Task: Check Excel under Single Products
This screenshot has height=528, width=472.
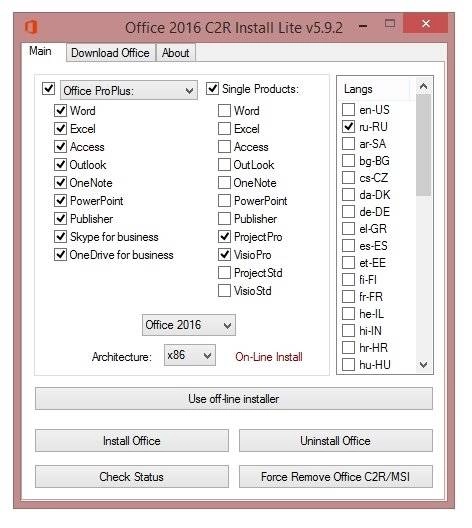Action: click(x=224, y=129)
